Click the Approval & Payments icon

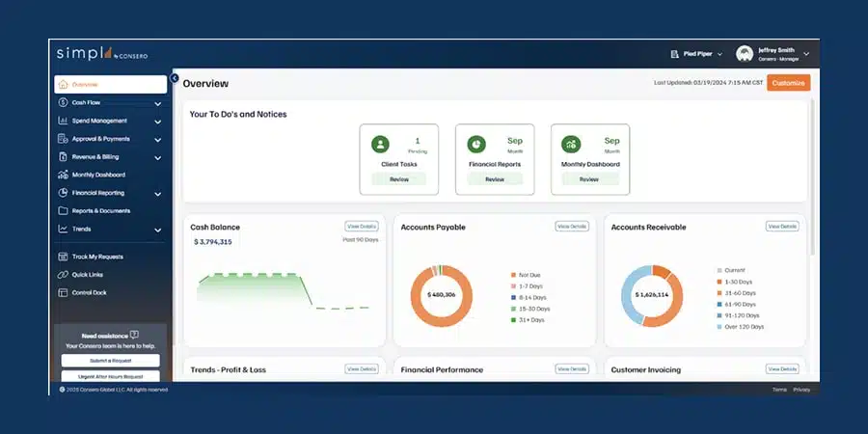pyautogui.click(x=63, y=139)
